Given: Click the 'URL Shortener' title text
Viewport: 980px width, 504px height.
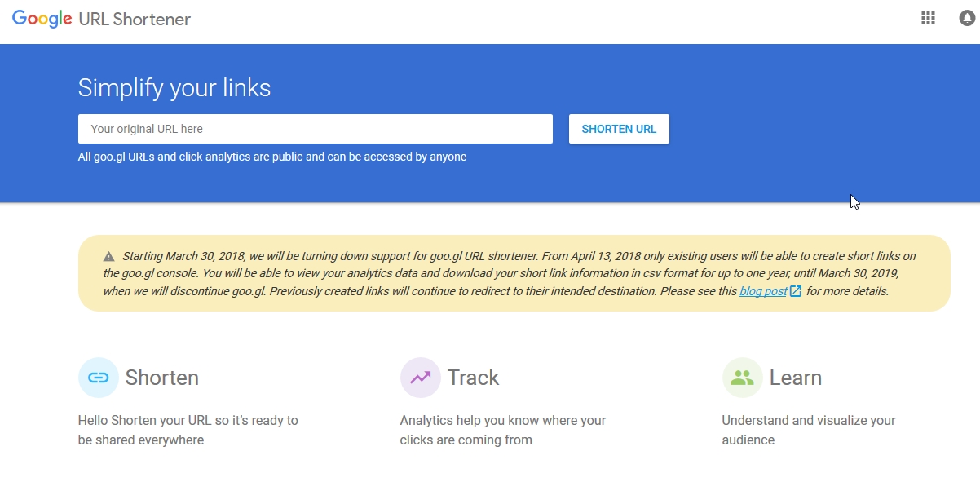Looking at the screenshot, I should click(x=135, y=20).
